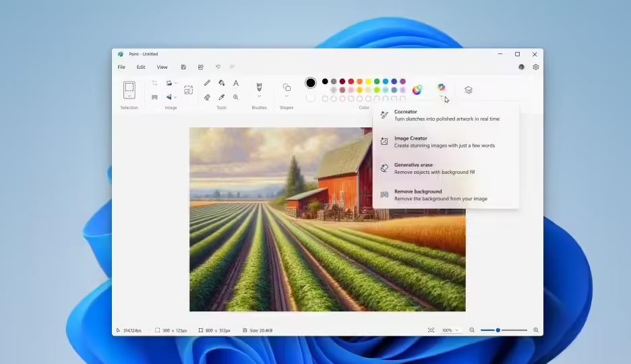The height and width of the screenshot is (364, 631).
Task: Click the Crop image icon
Action: 154,83
